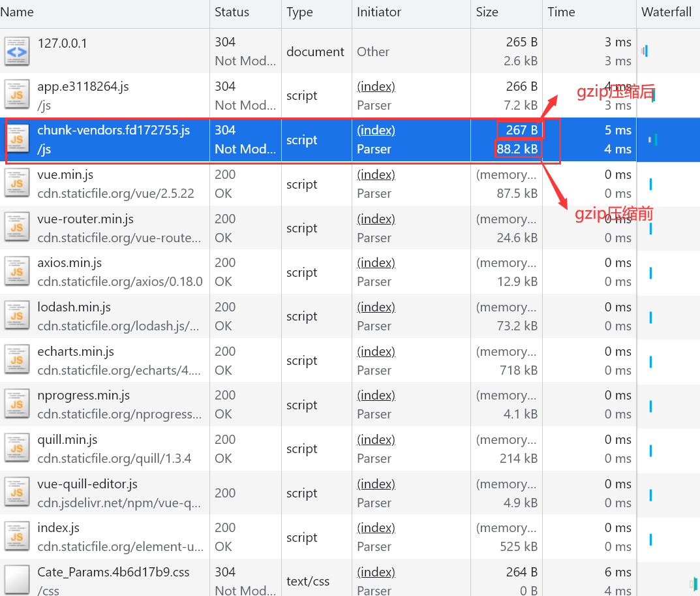700x596 pixels.
Task: Click the 127.0.0.1 document file icon
Action: (x=17, y=52)
